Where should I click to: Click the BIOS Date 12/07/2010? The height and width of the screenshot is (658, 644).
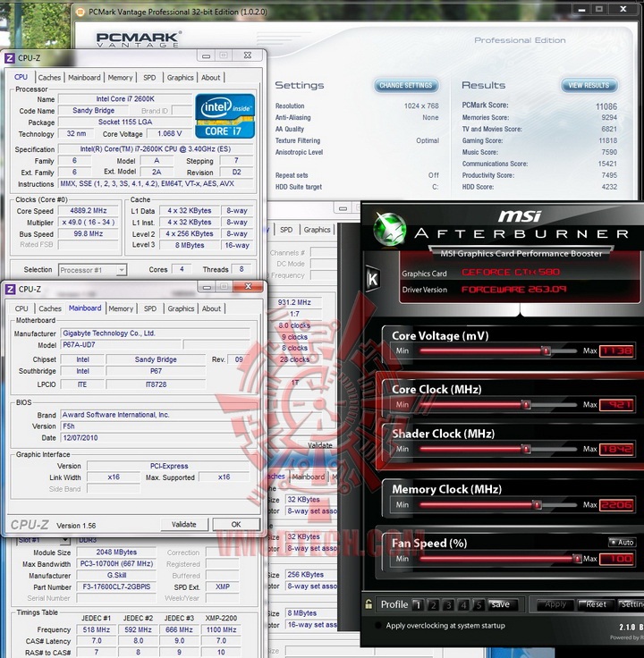(156, 438)
